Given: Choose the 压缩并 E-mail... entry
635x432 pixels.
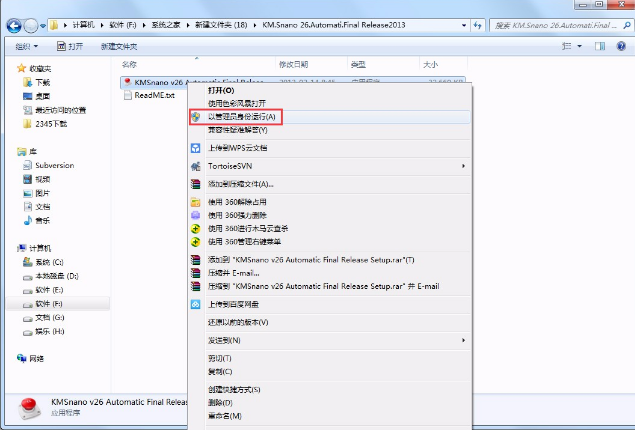Looking at the screenshot, I should [x=233, y=273].
